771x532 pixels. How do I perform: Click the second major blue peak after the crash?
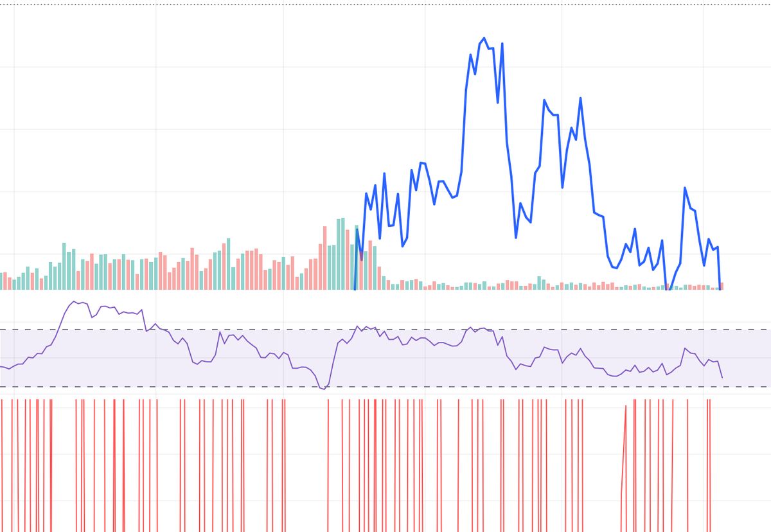(x=580, y=98)
